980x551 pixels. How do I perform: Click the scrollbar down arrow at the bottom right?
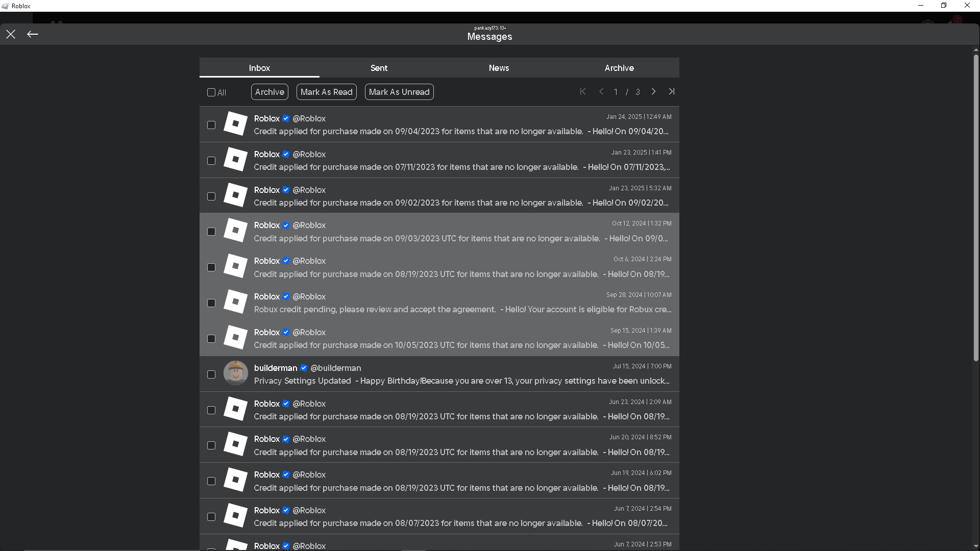point(976,546)
